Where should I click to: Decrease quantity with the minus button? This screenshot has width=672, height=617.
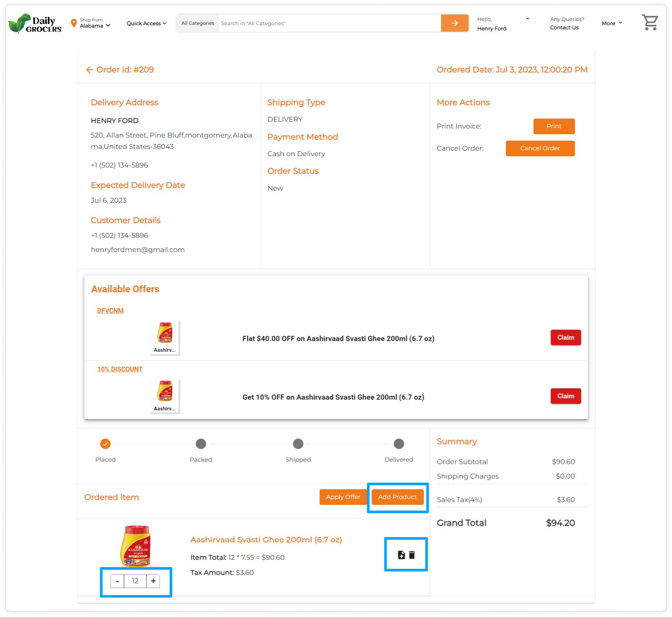click(x=117, y=581)
